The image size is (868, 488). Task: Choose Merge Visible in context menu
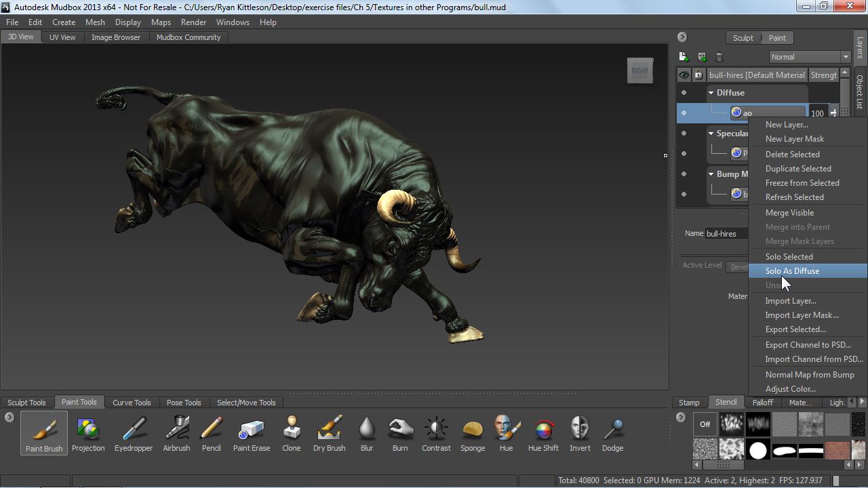click(808, 213)
